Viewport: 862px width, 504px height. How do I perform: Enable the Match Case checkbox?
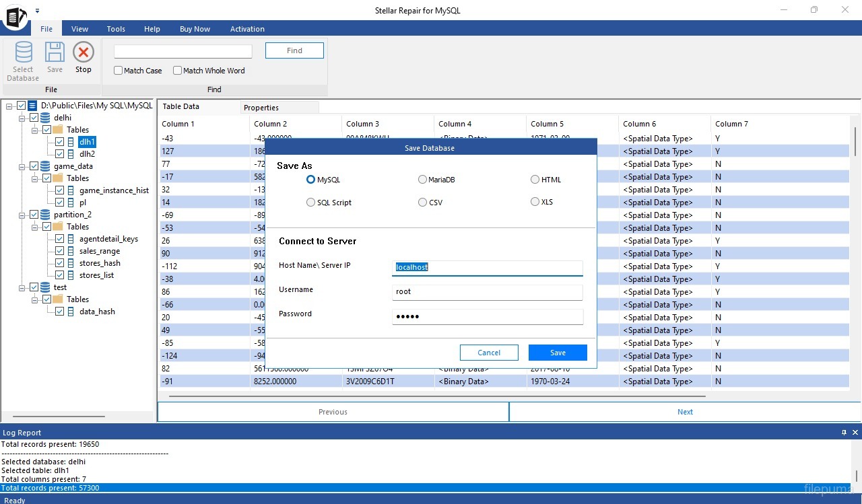tap(119, 71)
